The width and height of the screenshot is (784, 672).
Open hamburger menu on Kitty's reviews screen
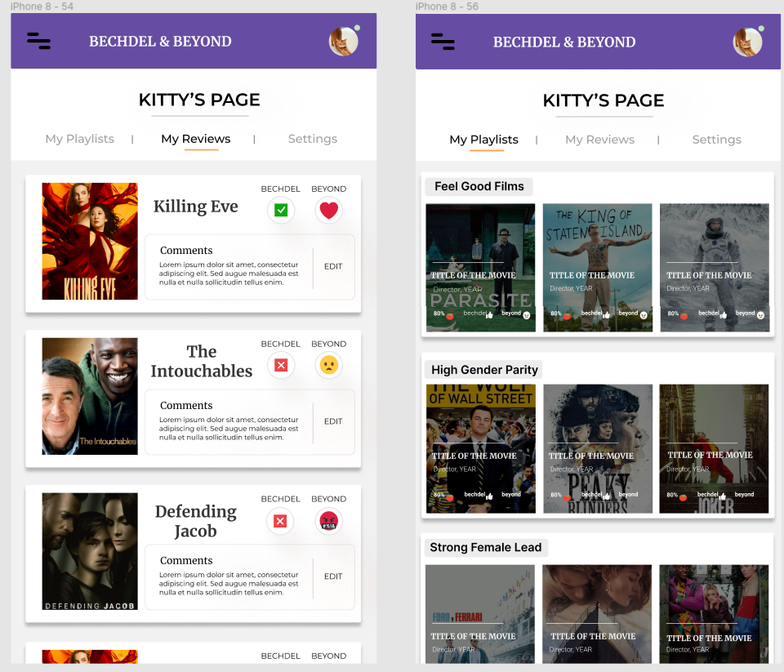[38, 41]
